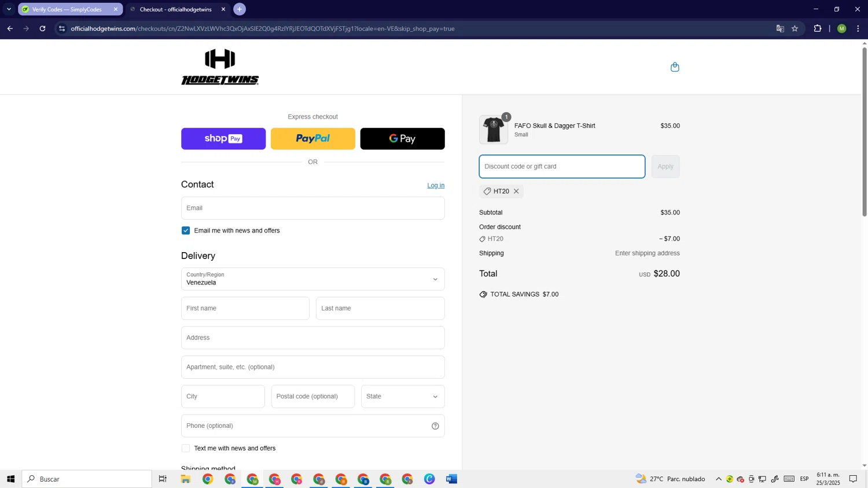
Task: Click the page vertical scrollbar
Action: 865,132
